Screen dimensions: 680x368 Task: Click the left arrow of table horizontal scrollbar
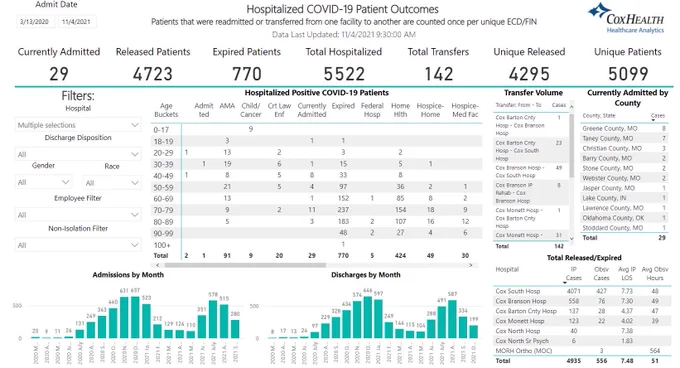point(157,265)
